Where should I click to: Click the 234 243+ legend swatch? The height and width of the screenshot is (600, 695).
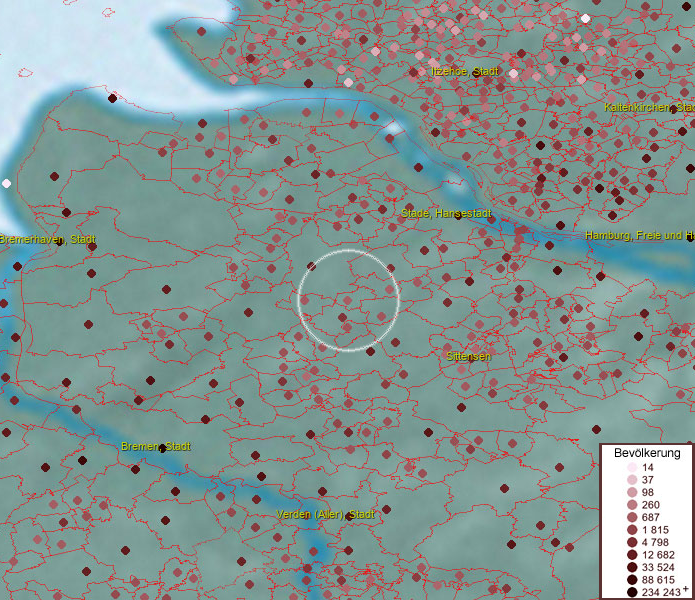[632, 592]
